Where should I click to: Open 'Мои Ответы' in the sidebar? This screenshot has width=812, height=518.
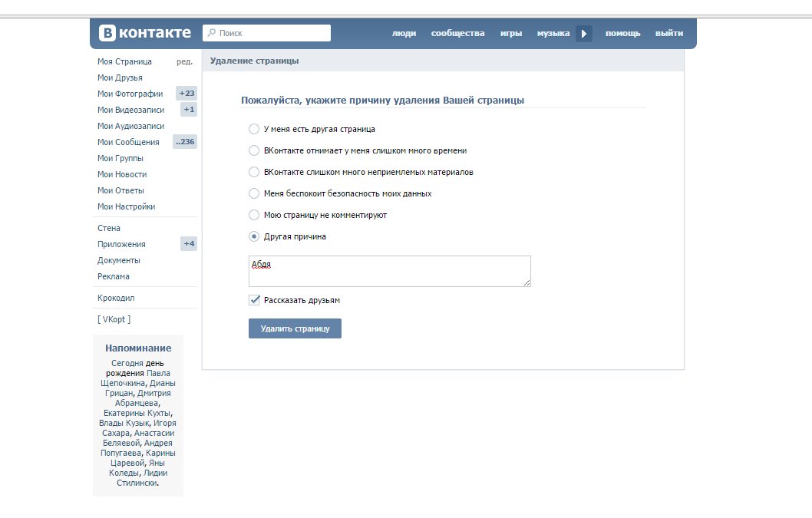tap(120, 190)
